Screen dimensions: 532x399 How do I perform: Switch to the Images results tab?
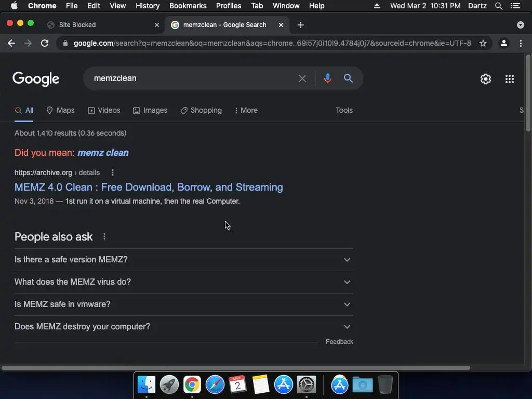150,110
